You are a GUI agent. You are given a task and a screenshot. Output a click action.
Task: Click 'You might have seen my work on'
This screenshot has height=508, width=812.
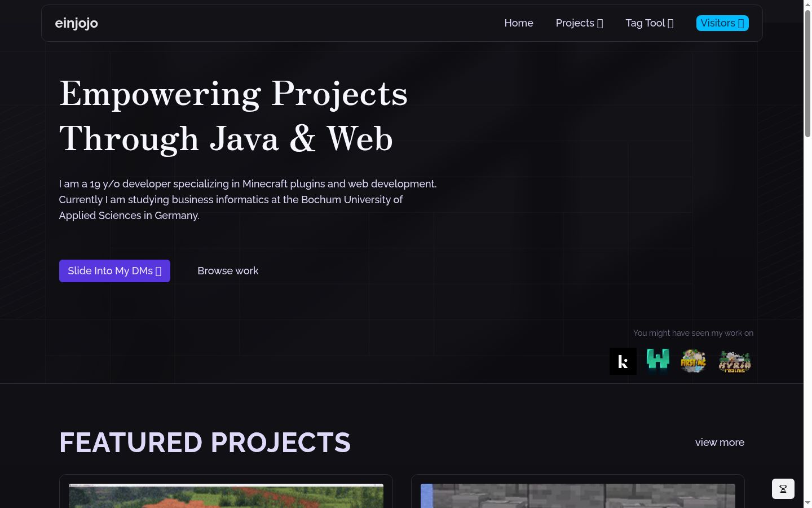click(693, 333)
